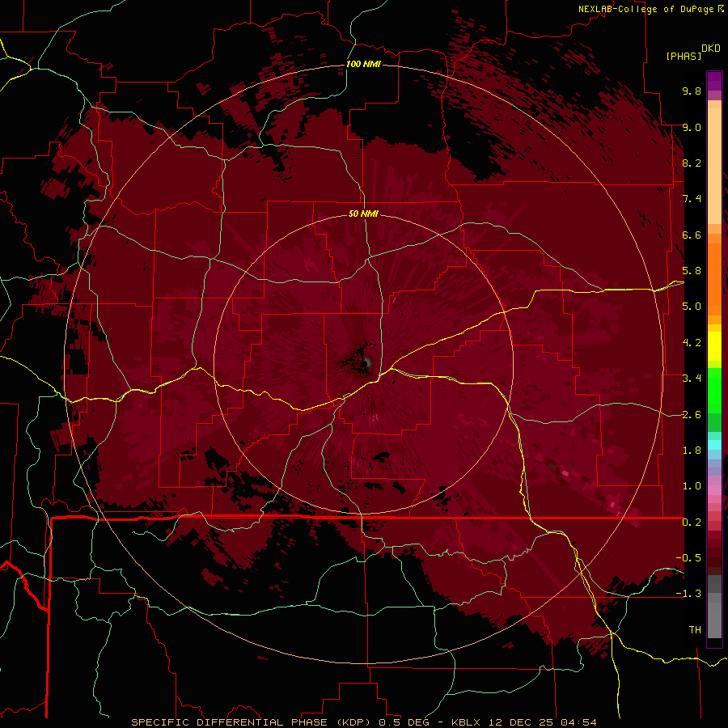The image size is (728, 728).
Task: Click the 8.2 value on the color scale
Action: coord(692,163)
